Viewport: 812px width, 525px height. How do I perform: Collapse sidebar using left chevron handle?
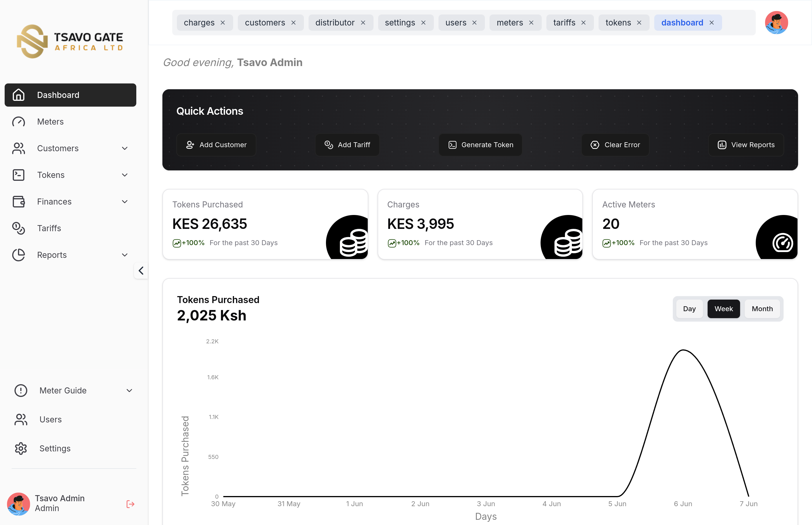point(141,271)
